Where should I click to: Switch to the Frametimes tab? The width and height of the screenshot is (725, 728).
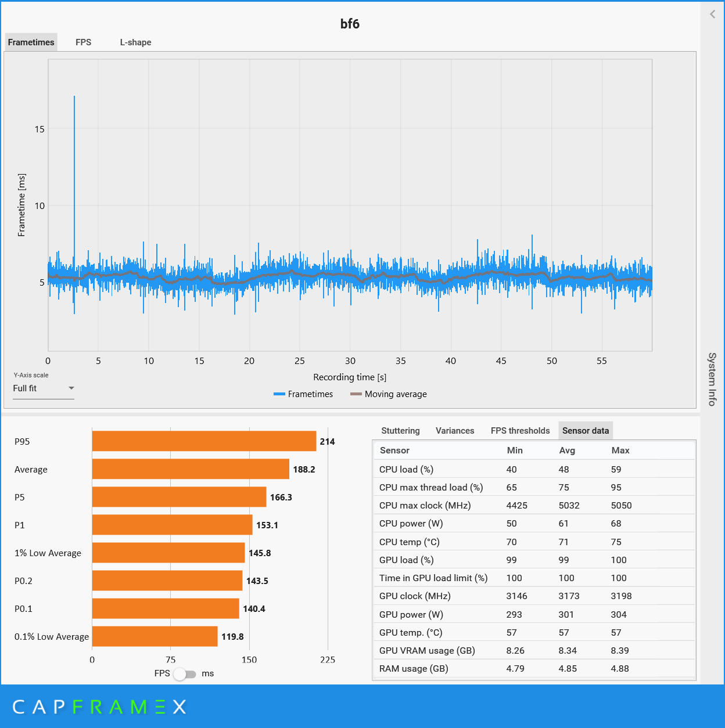pyautogui.click(x=31, y=42)
